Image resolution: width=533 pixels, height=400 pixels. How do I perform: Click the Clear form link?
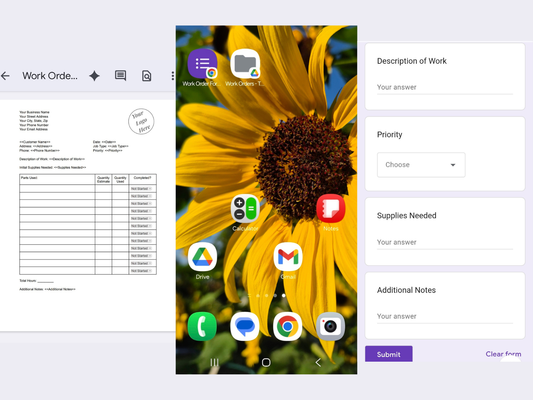coord(503,354)
